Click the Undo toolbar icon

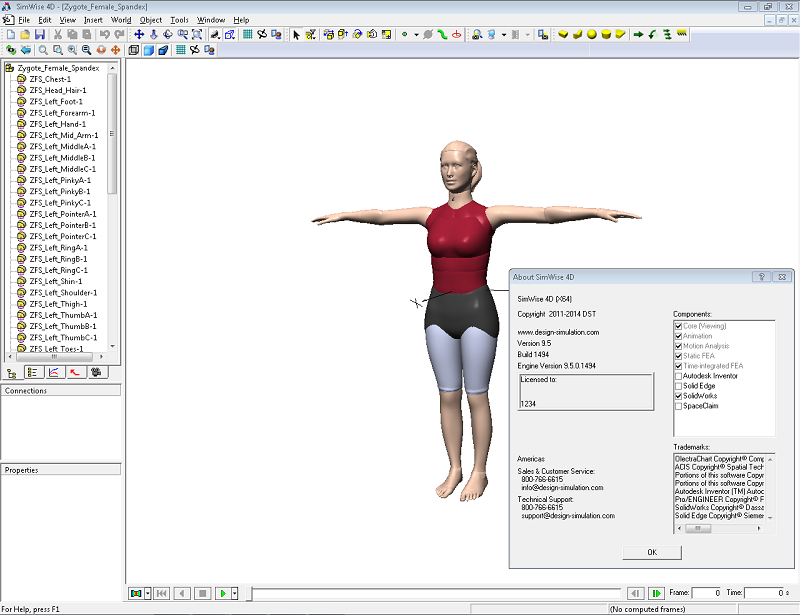[x=104, y=34]
